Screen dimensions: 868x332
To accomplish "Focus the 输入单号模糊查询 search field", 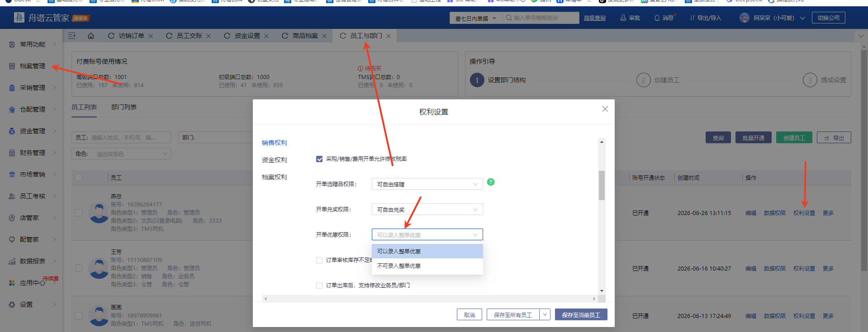I will pos(541,18).
